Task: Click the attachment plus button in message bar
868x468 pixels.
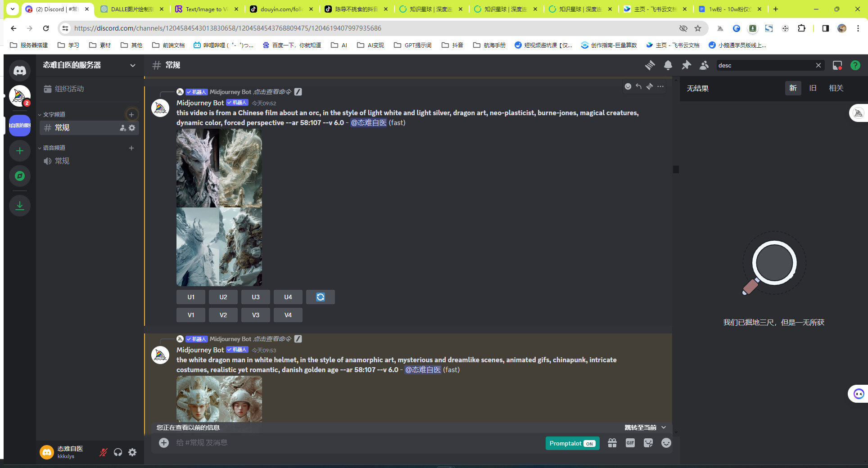Action: point(164,443)
